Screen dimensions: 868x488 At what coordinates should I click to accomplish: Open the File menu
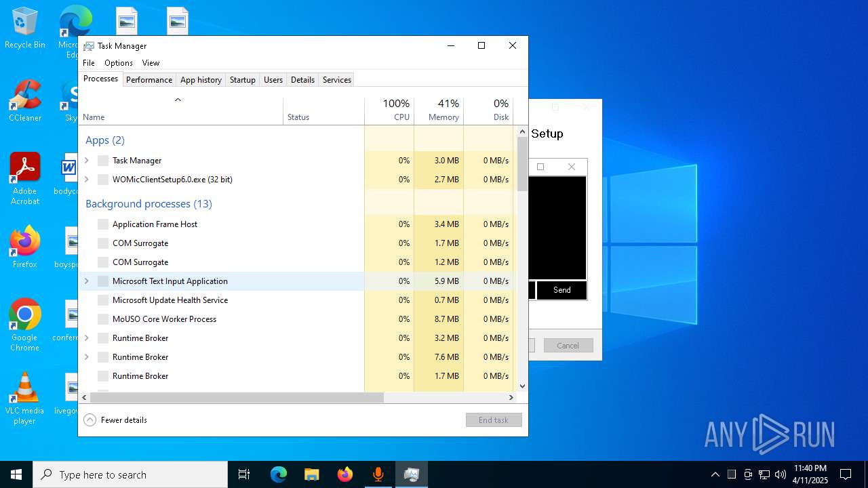point(89,63)
